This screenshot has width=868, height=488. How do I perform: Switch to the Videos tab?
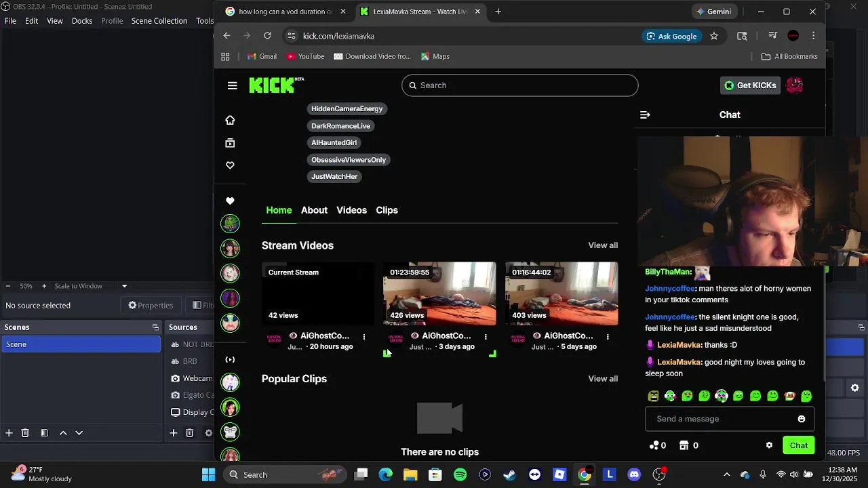351,210
